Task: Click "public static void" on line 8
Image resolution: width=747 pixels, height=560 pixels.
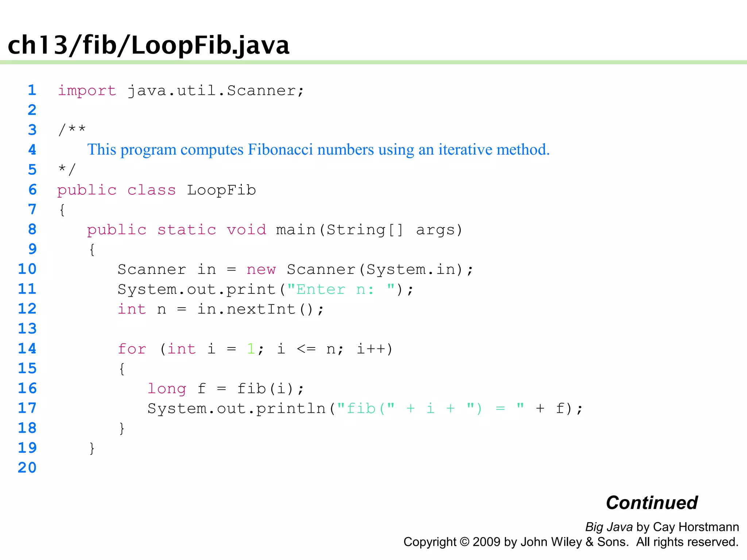Action: click(x=177, y=230)
